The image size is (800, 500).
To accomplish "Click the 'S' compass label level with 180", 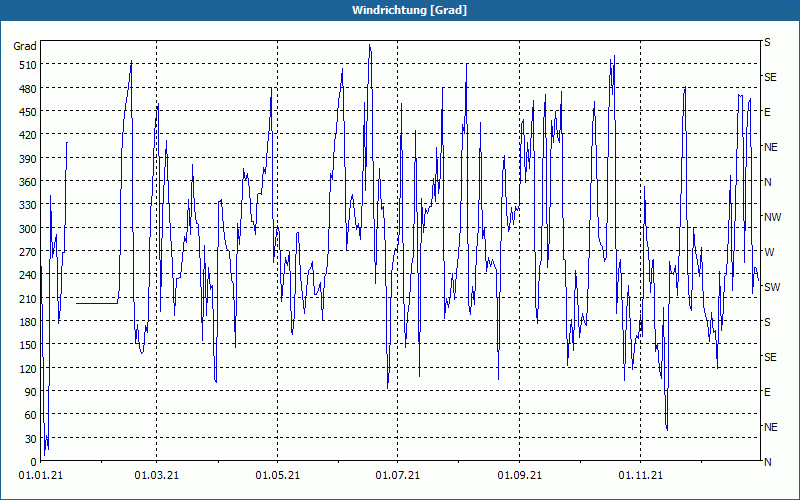I will pyautogui.click(x=767, y=322).
